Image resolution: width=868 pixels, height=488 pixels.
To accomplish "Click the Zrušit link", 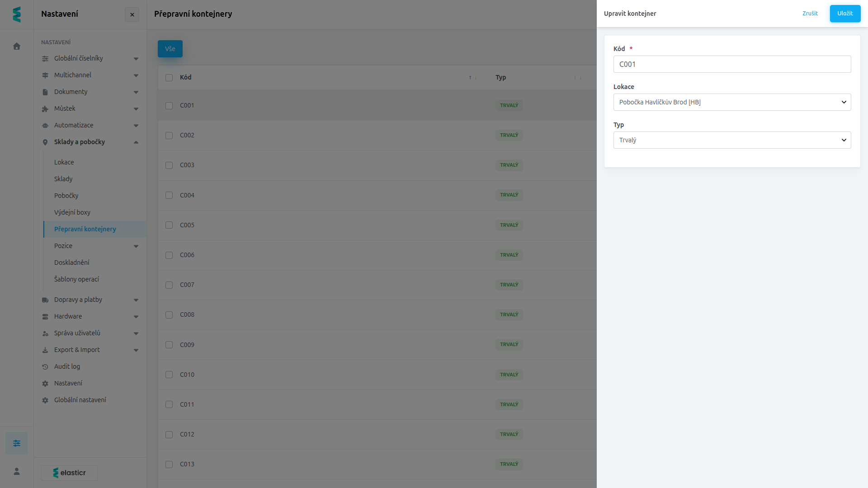I will pos(810,14).
